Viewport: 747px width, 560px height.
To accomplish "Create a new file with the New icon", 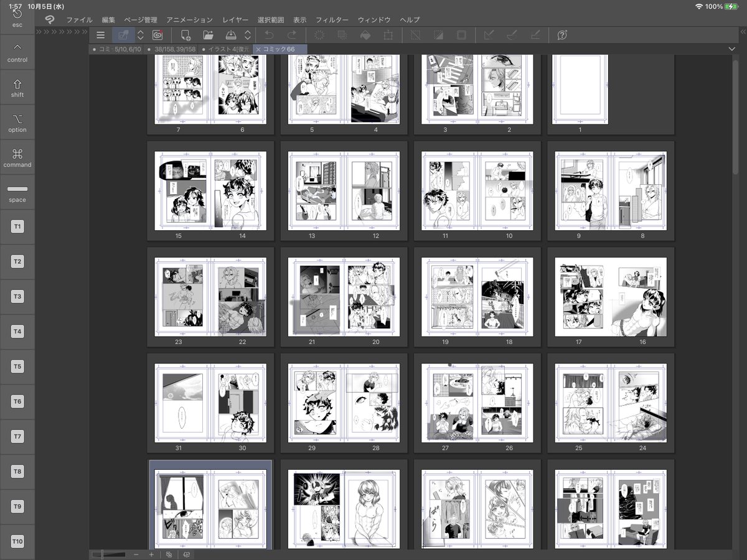I will pos(185,35).
